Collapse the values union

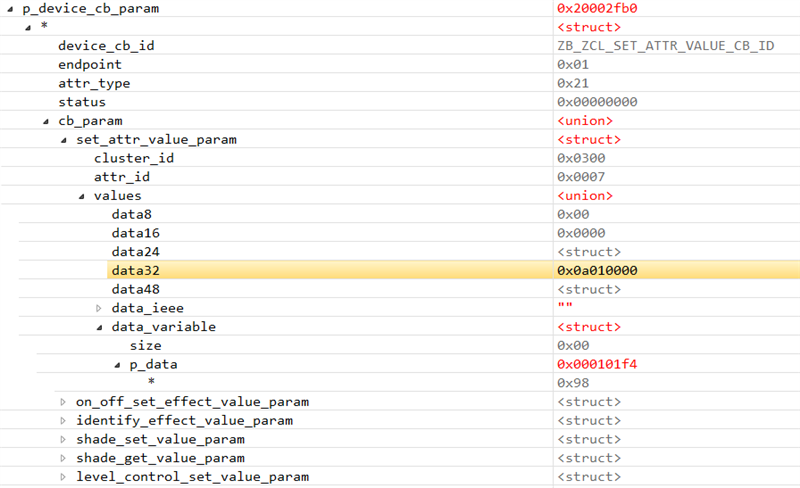[82, 196]
